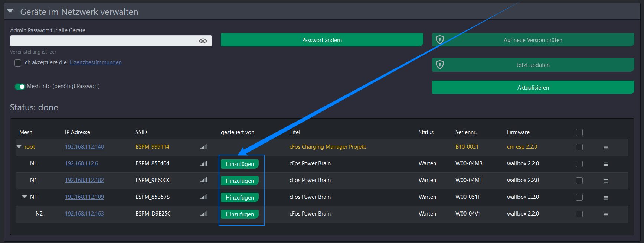644x243 pixels.
Task: Open hamburger menu for ESPM_9B60CC row
Action: tap(606, 181)
